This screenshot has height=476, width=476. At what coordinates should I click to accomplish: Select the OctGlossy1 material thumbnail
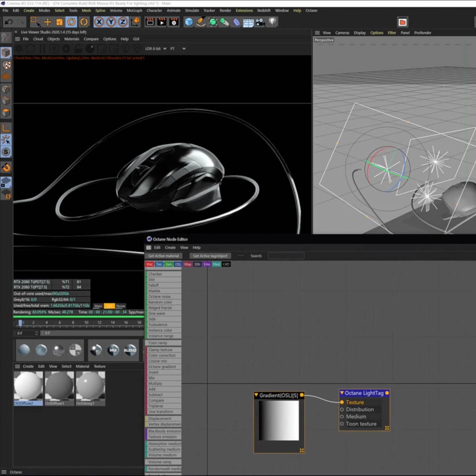pyautogui.click(x=90, y=386)
